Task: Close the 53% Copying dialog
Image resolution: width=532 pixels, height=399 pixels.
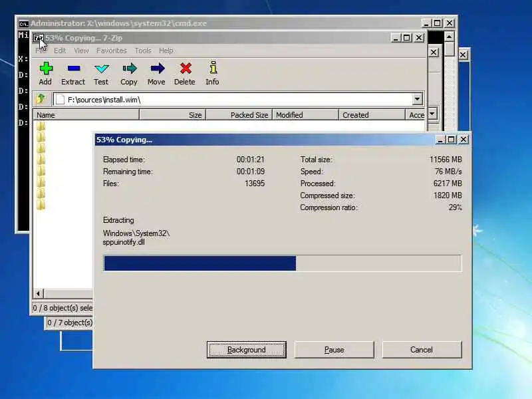Action: (463, 140)
